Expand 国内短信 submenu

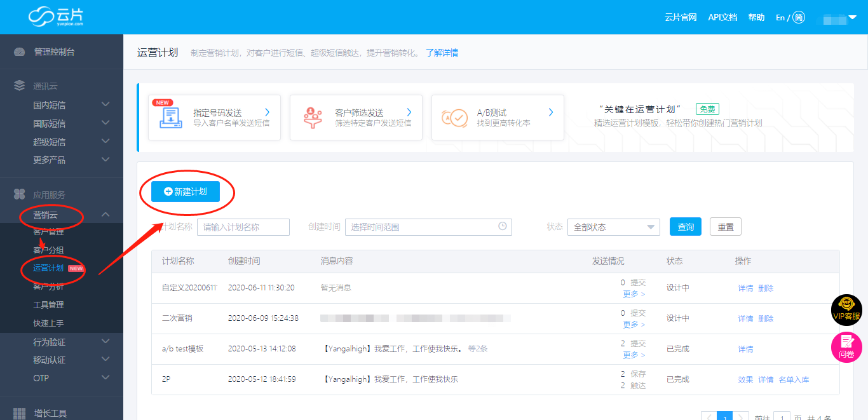[105, 104]
